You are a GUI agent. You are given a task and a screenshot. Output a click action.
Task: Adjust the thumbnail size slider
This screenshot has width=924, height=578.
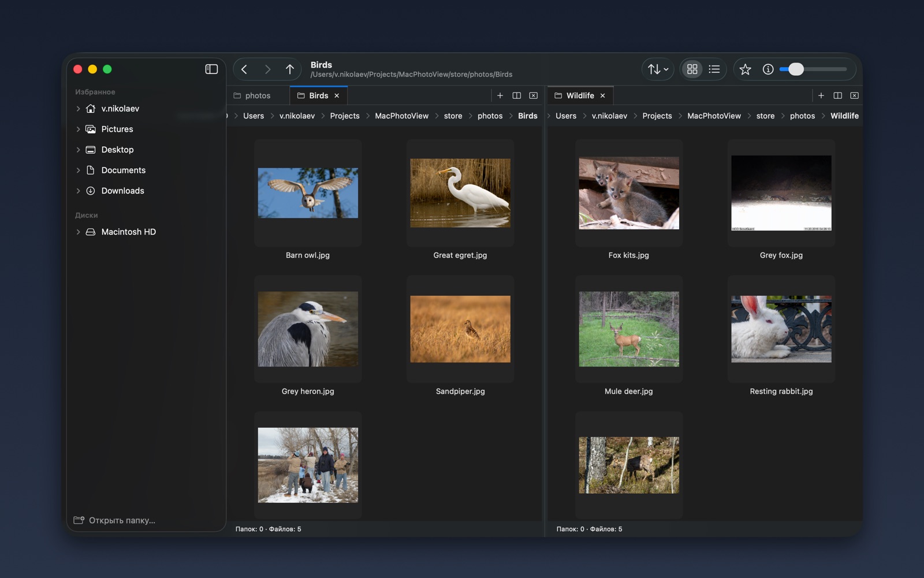pos(813,69)
